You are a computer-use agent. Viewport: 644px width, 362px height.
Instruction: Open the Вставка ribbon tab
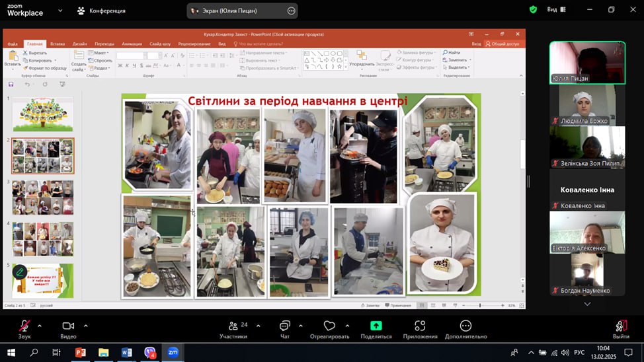tap(58, 44)
